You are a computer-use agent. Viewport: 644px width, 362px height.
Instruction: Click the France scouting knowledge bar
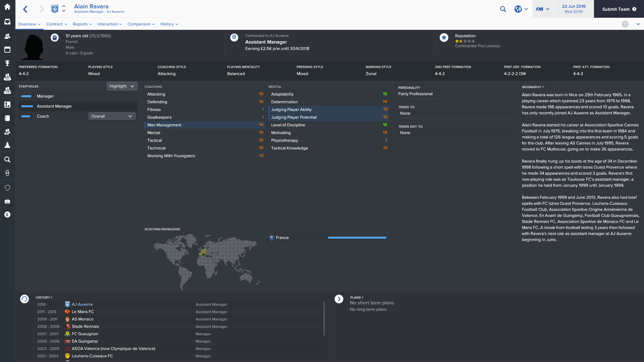pyautogui.click(x=357, y=238)
